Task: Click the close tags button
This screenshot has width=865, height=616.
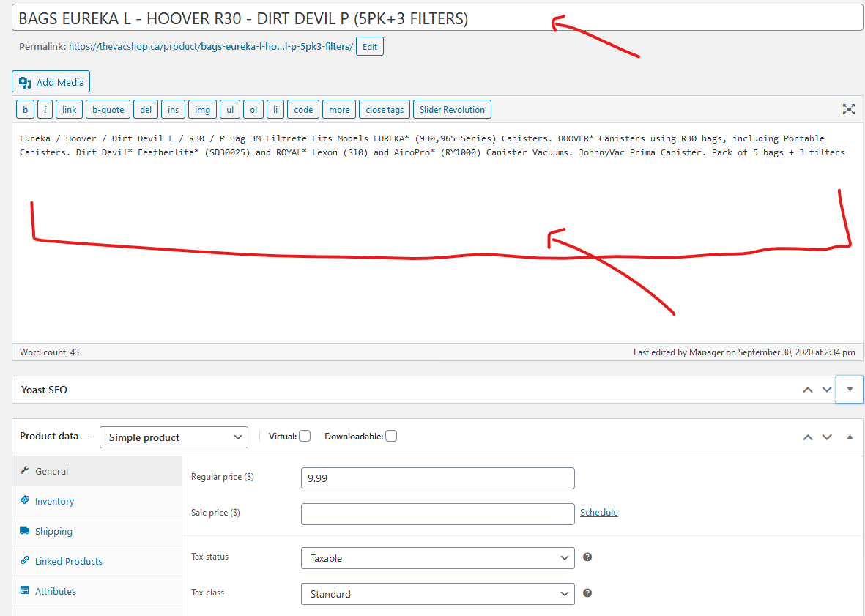Action: coord(385,109)
